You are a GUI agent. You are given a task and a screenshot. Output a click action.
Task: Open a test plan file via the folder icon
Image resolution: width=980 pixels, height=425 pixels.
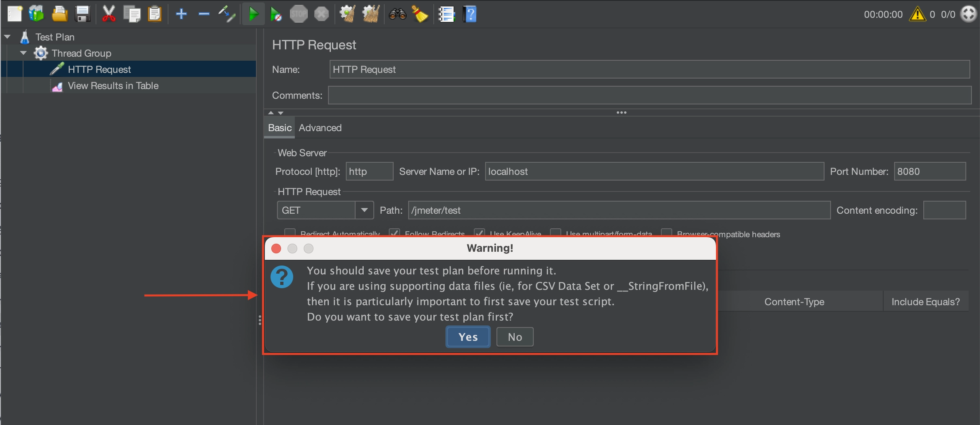[x=60, y=14]
